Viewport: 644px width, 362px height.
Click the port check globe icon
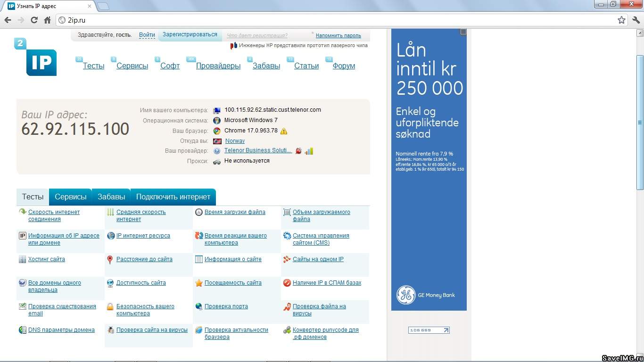(199, 307)
